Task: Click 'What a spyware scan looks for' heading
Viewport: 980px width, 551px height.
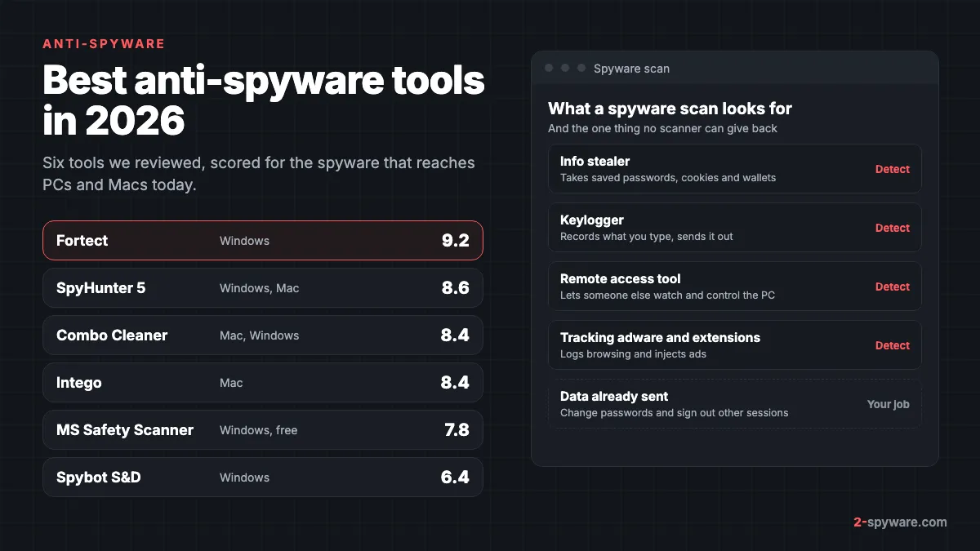Action: (670, 109)
